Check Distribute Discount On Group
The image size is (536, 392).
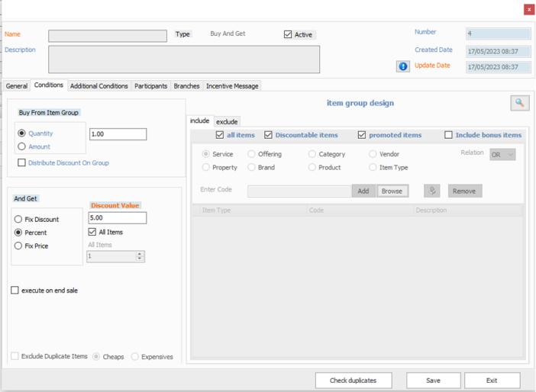click(x=21, y=162)
